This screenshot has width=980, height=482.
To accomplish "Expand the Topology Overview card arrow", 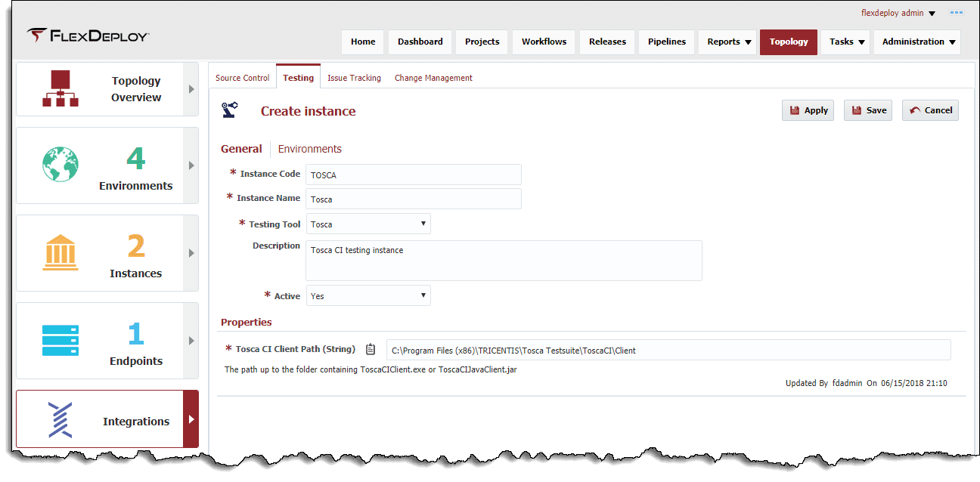I will click(x=191, y=89).
